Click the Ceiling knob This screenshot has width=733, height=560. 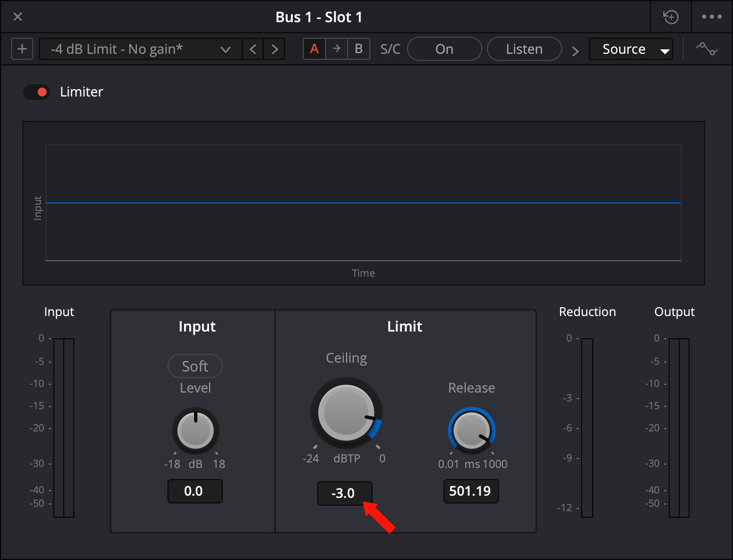pyautogui.click(x=346, y=413)
